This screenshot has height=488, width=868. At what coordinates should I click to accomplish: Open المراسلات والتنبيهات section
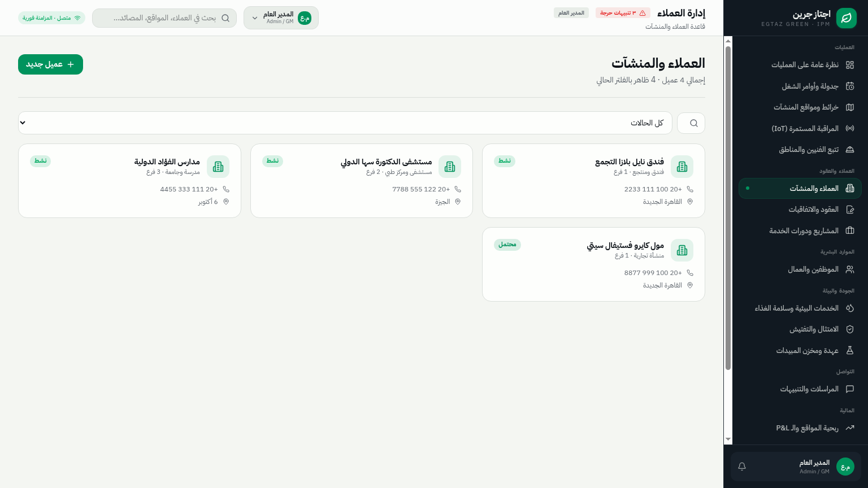pos(800,389)
